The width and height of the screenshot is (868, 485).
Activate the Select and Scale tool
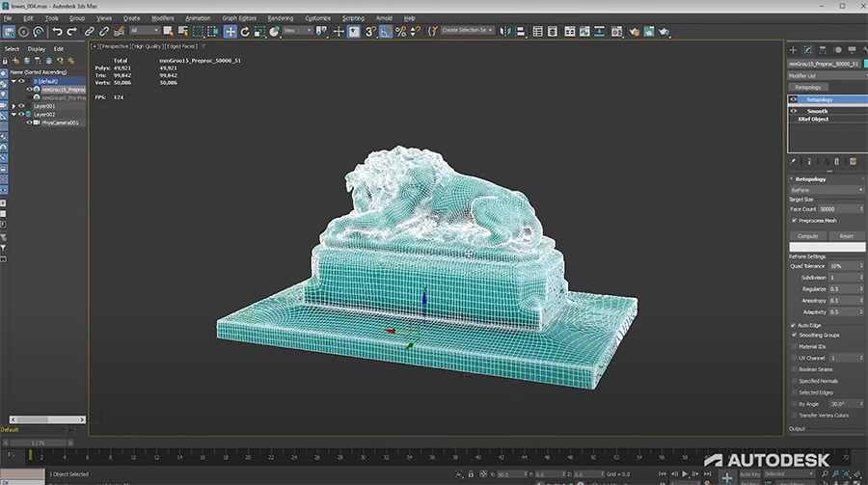point(259,32)
